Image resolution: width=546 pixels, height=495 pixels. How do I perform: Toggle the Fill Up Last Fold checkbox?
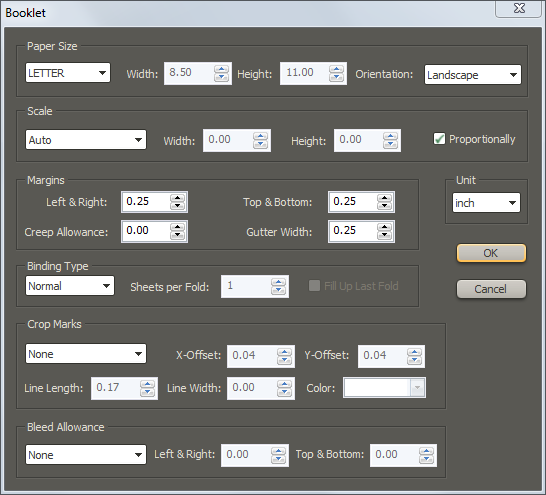tap(314, 286)
